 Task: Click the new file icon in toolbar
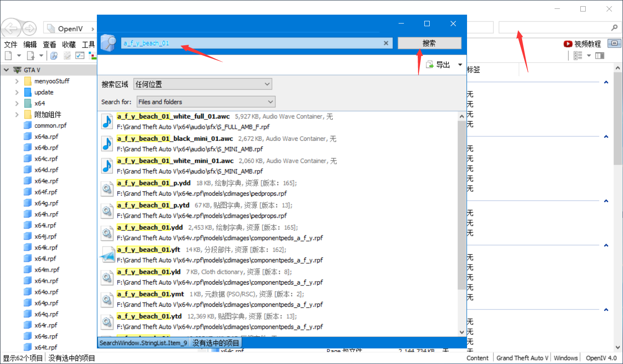pos(8,55)
